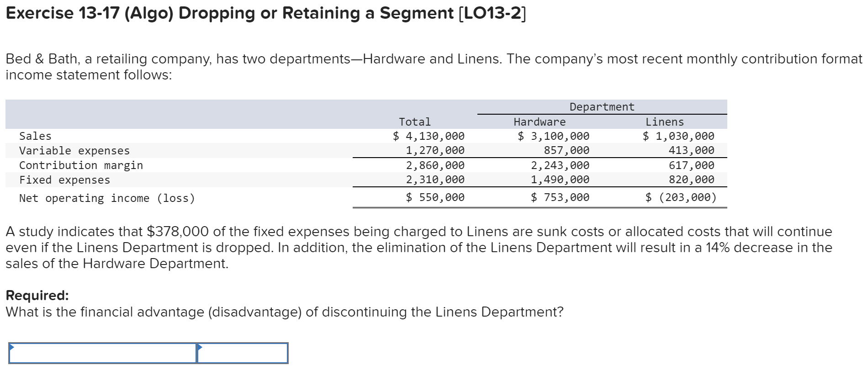Open the wider left answer dropdown cell

tap(103, 353)
